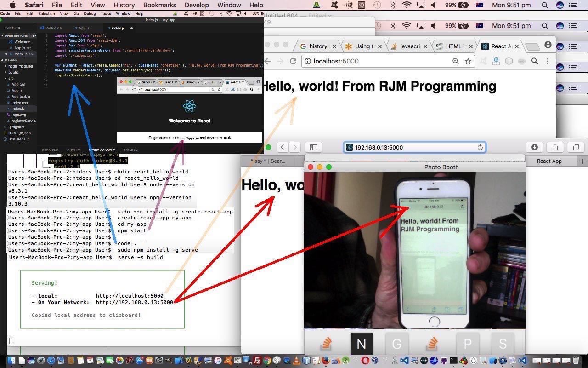588x368 pixels.
Task: Open the Selection menu in VS Code
Action: [46, 14]
